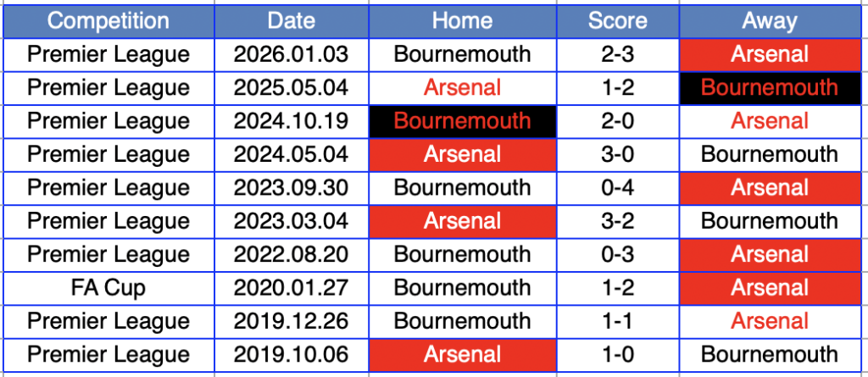Click the 1-0 score cell
This screenshot has width=868, height=377.
point(617,355)
